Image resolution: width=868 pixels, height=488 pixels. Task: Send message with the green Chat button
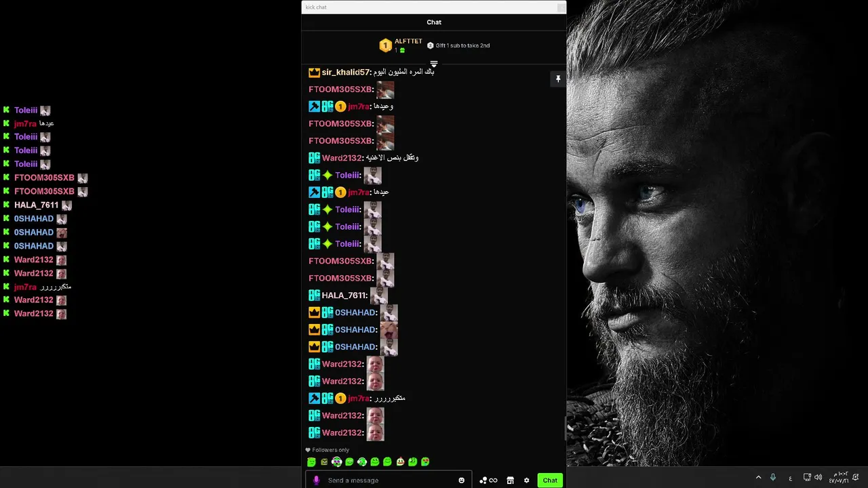550,480
